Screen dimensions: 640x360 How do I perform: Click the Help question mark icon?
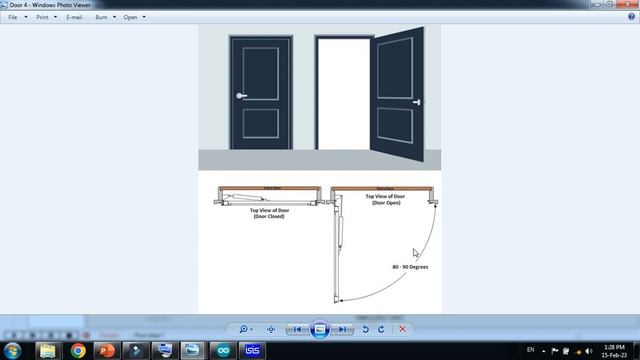tap(631, 17)
